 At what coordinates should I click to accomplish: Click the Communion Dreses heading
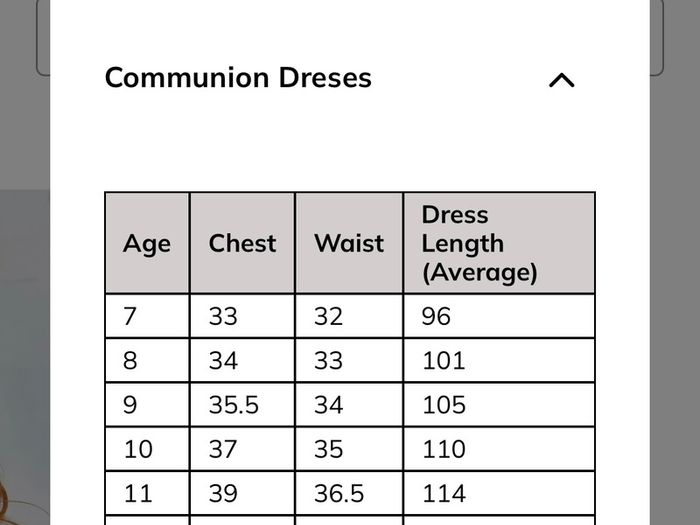click(x=238, y=78)
